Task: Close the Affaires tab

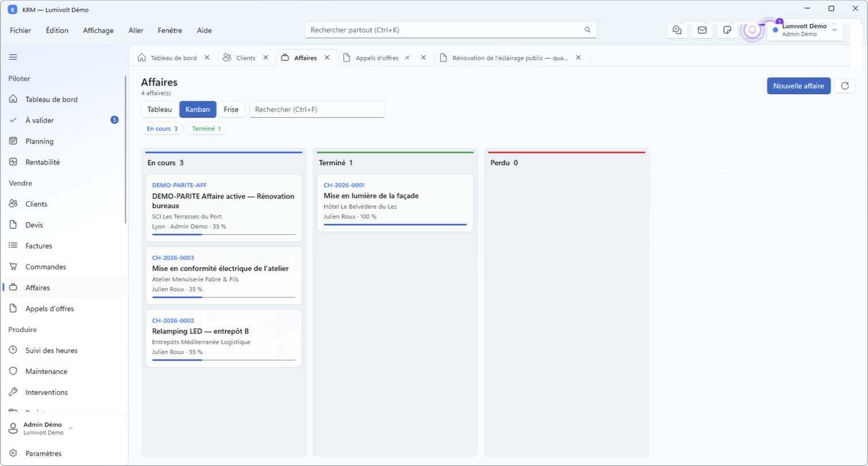Action: point(327,57)
